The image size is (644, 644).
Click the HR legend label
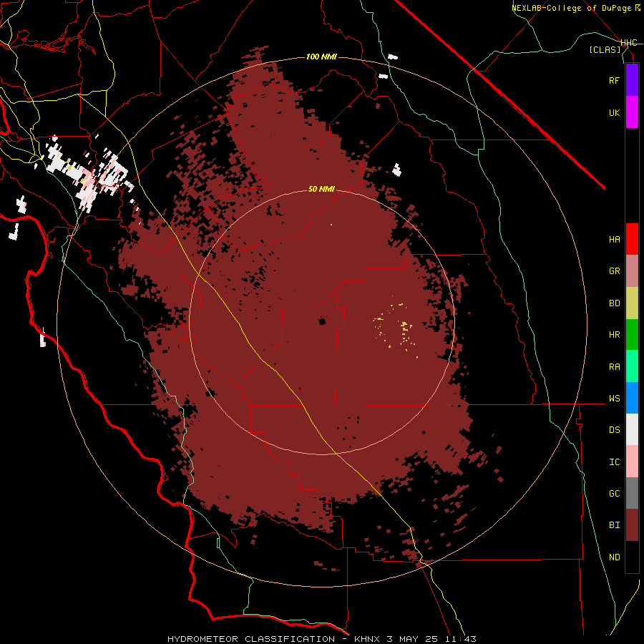click(x=614, y=335)
